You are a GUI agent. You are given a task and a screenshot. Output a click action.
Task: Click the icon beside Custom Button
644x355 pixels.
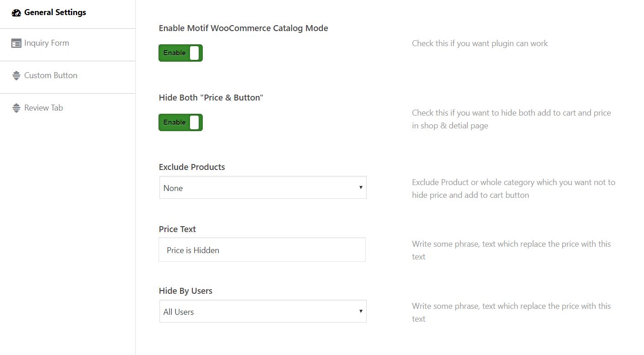pyautogui.click(x=16, y=76)
